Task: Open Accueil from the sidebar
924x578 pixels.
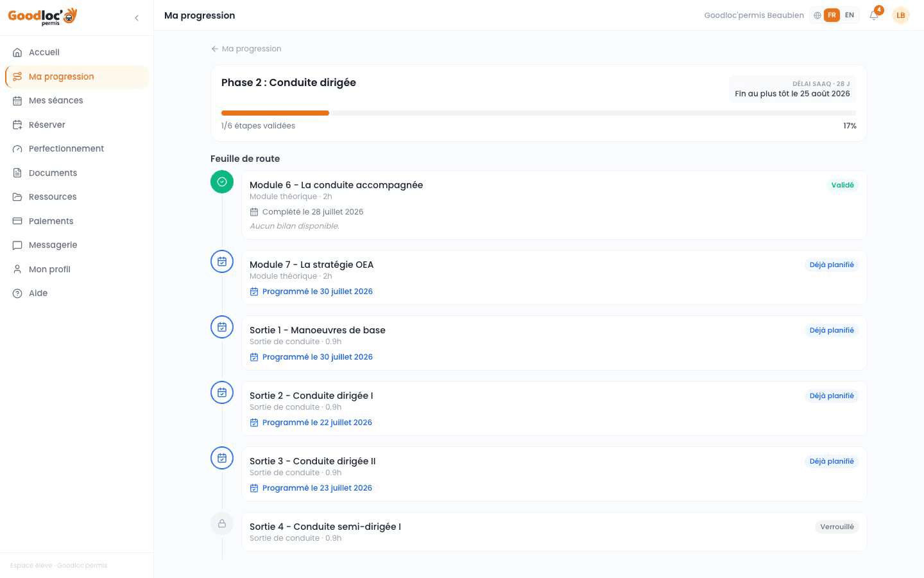Action: pos(77,53)
